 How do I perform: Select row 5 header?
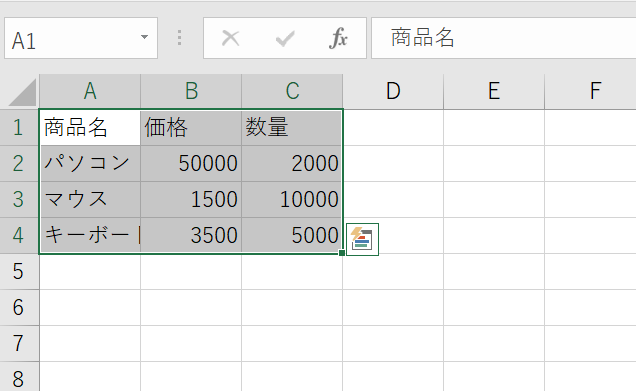[x=19, y=272]
